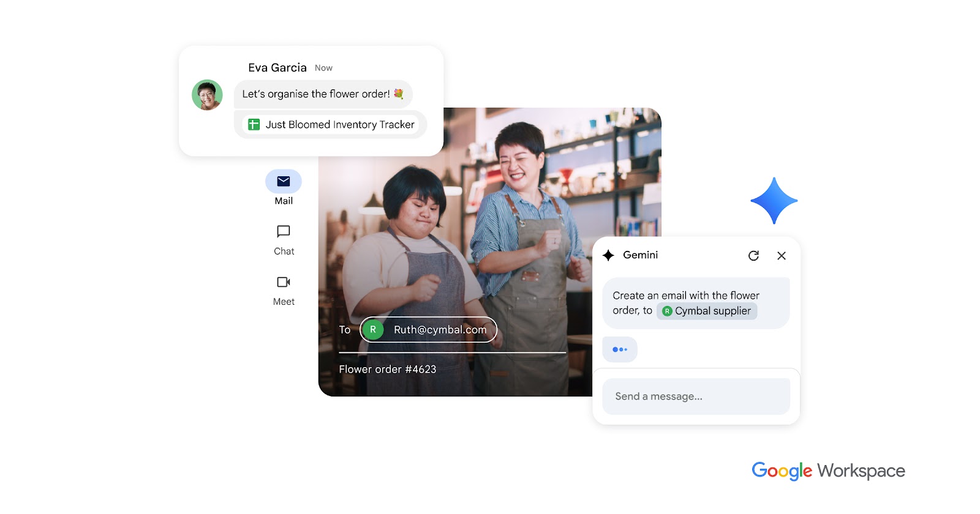Open the Mail icon in sidebar
Screen dimensions: 980x514
pos(284,181)
